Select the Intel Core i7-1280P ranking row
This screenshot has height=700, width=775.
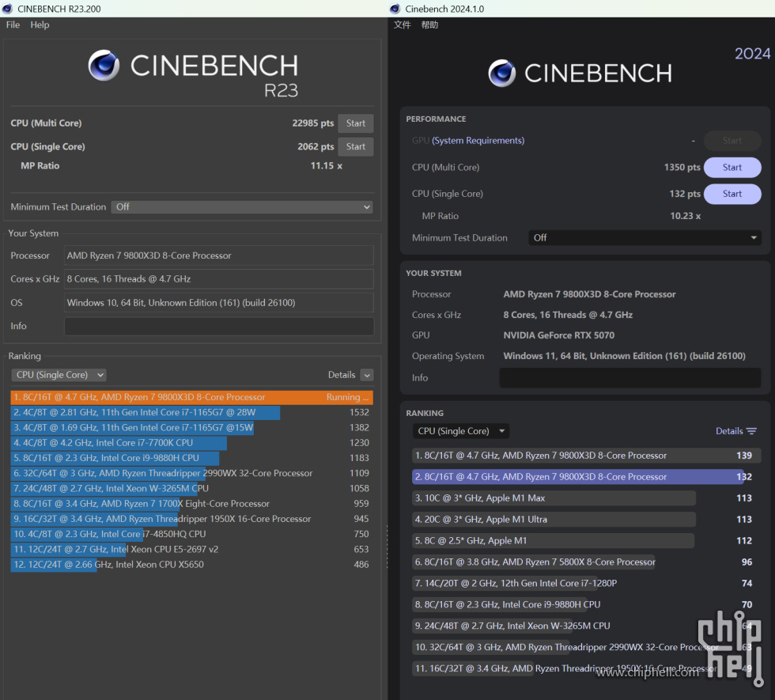(x=586, y=584)
